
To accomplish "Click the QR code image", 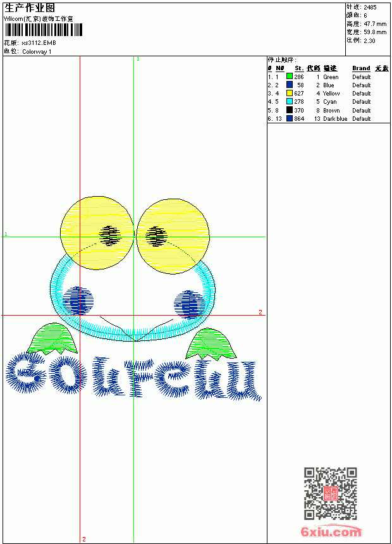I will click(331, 493).
